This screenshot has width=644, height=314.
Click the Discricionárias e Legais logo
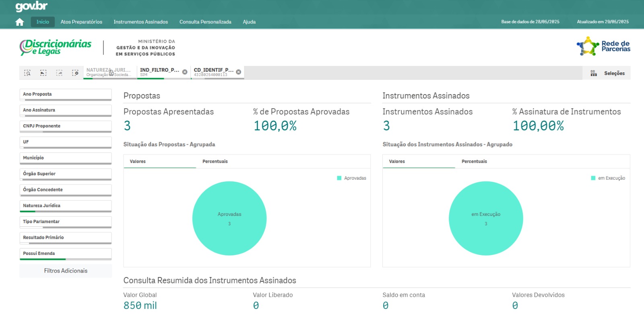click(x=56, y=47)
